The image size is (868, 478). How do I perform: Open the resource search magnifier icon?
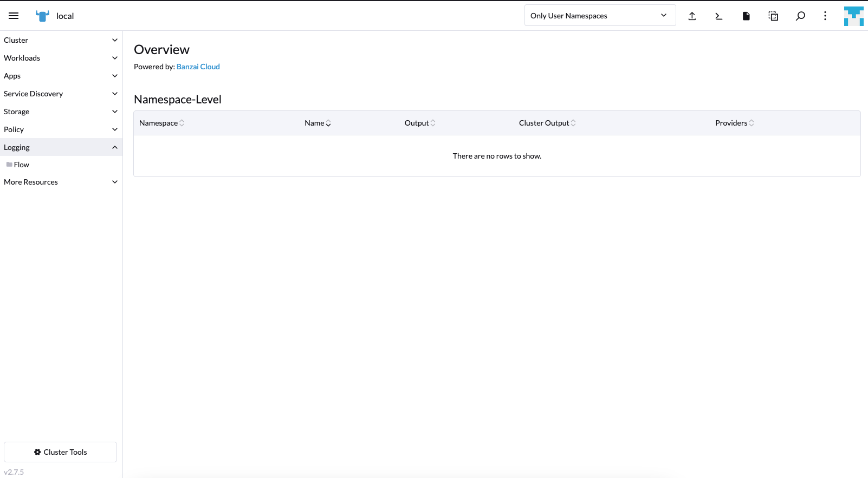click(x=800, y=16)
